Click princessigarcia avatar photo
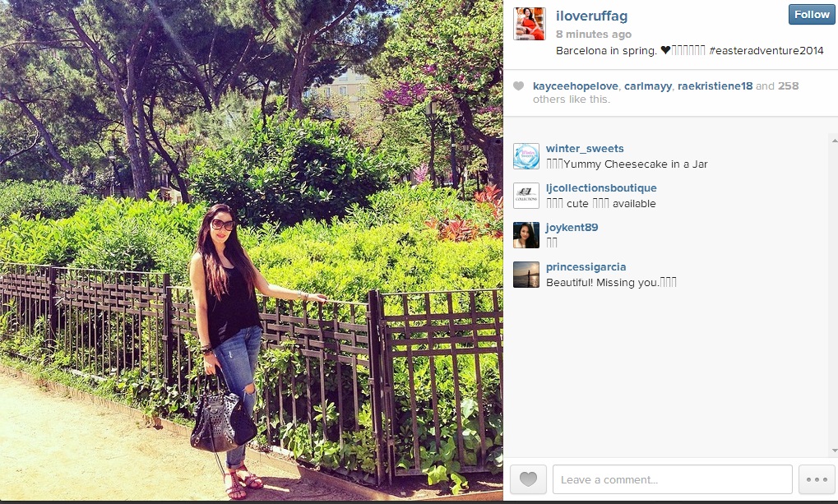 525,275
